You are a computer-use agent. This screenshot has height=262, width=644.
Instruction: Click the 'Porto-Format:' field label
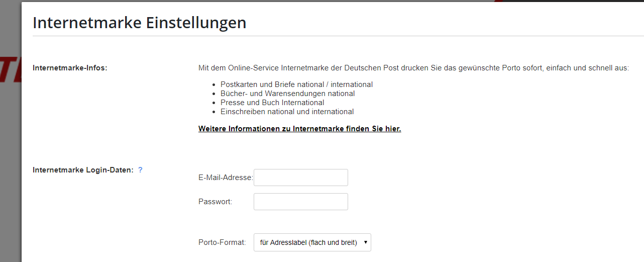222,242
